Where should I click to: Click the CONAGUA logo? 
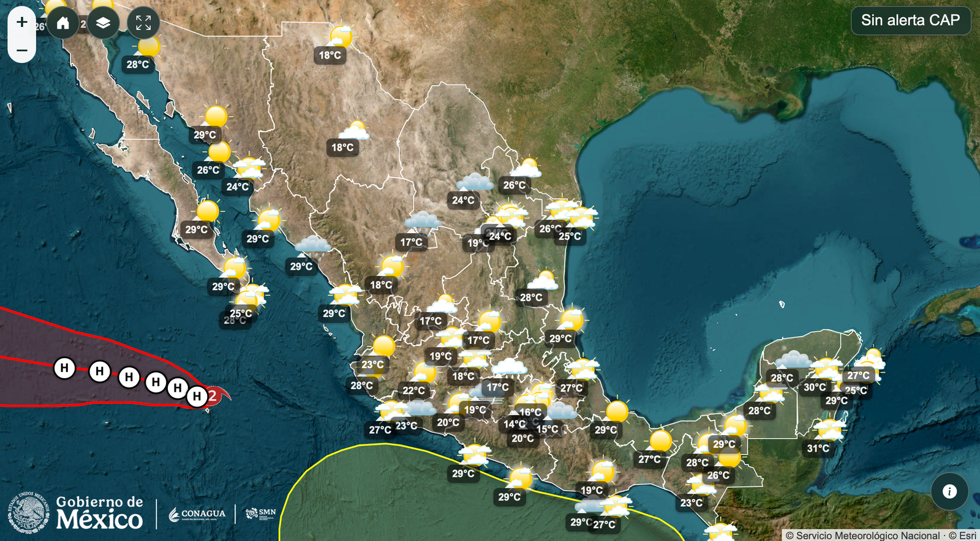tap(197, 514)
